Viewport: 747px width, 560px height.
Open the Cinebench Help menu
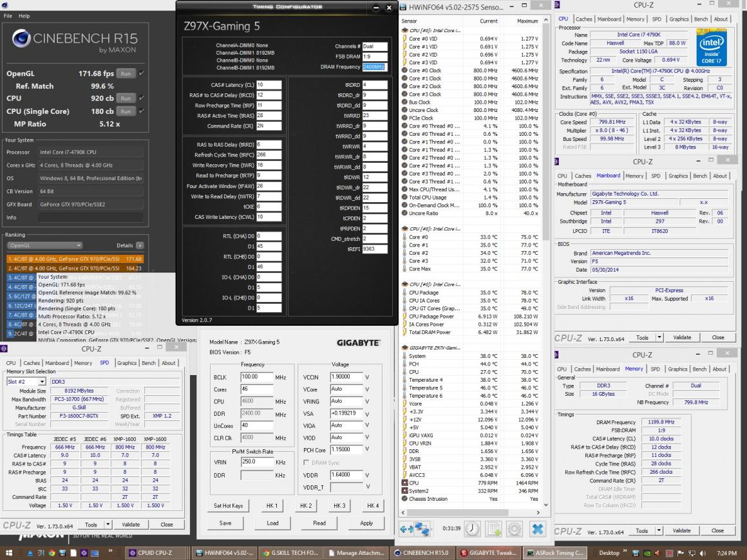pos(24,15)
